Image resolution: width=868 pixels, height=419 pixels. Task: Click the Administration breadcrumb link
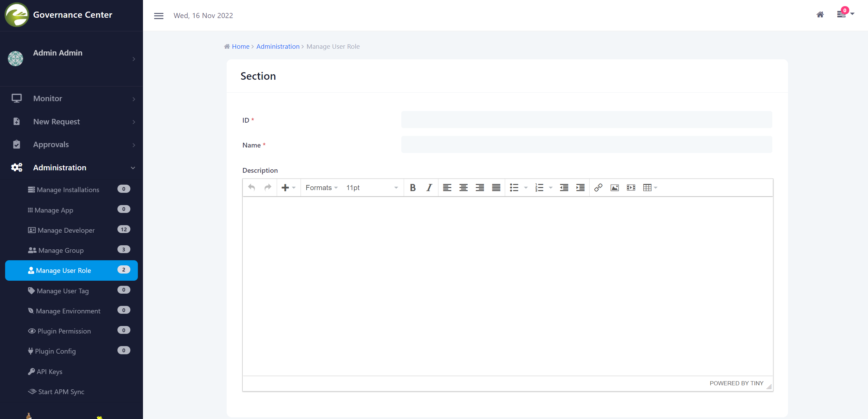coord(278,46)
